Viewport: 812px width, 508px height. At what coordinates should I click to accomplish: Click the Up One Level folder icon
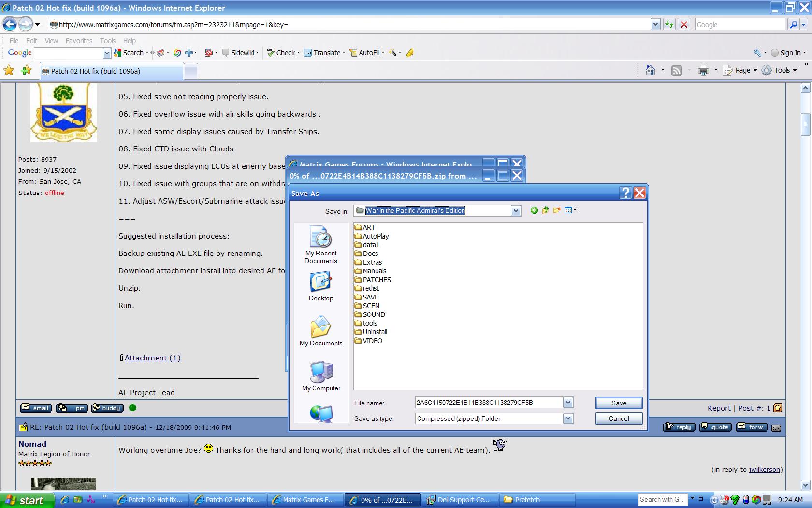click(545, 210)
